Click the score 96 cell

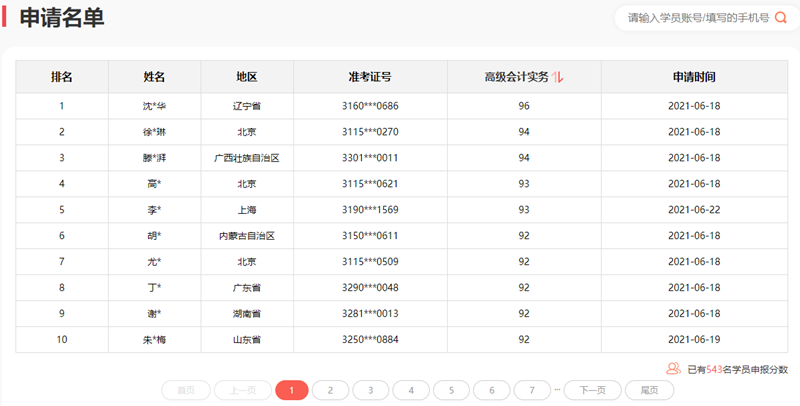tap(524, 106)
